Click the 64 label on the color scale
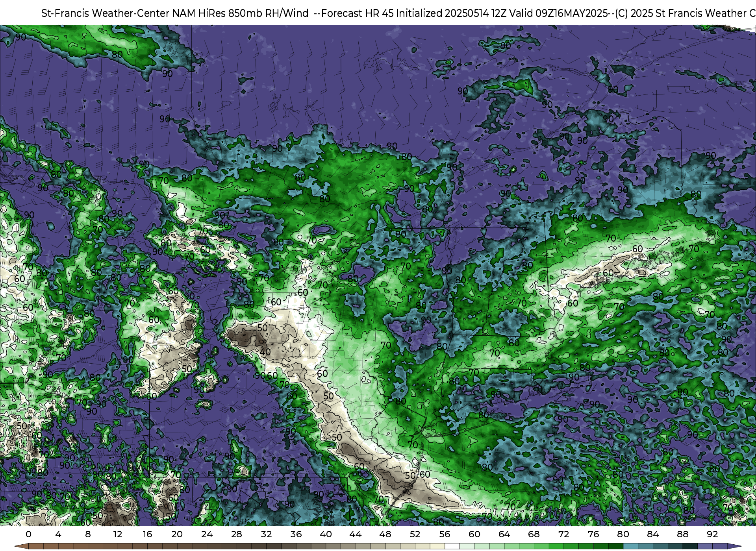 tap(504, 534)
